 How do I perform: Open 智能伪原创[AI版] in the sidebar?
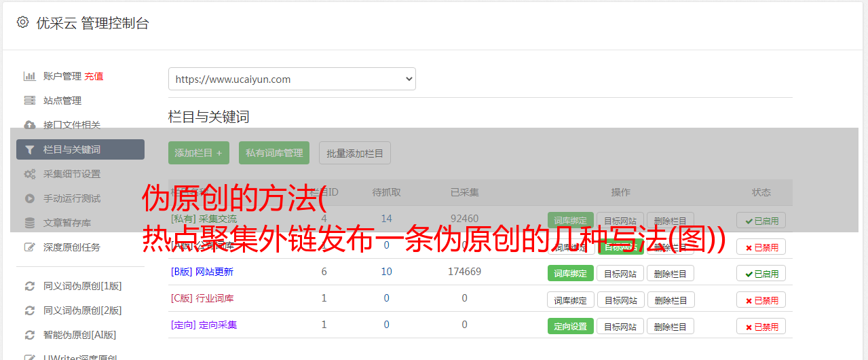coord(80,335)
